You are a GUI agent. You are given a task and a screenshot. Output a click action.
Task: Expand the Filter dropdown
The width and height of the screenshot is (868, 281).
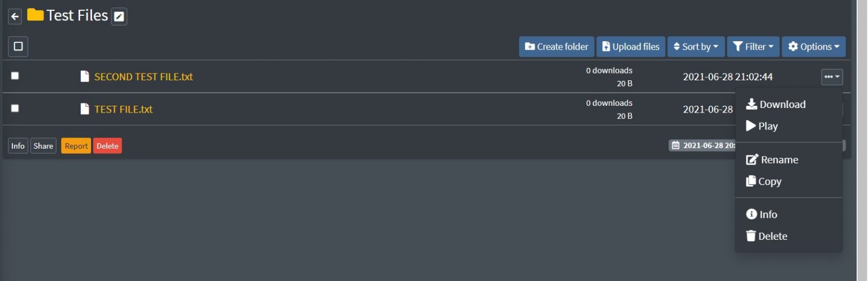click(753, 47)
